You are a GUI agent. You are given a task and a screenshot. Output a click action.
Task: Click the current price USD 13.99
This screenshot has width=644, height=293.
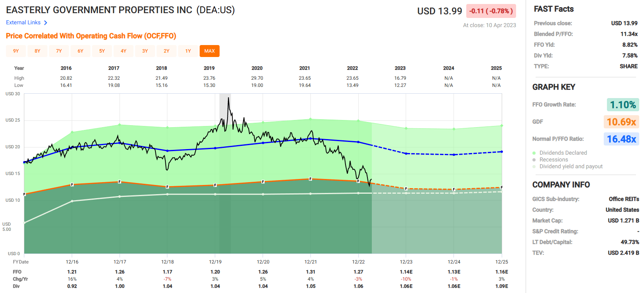point(440,11)
